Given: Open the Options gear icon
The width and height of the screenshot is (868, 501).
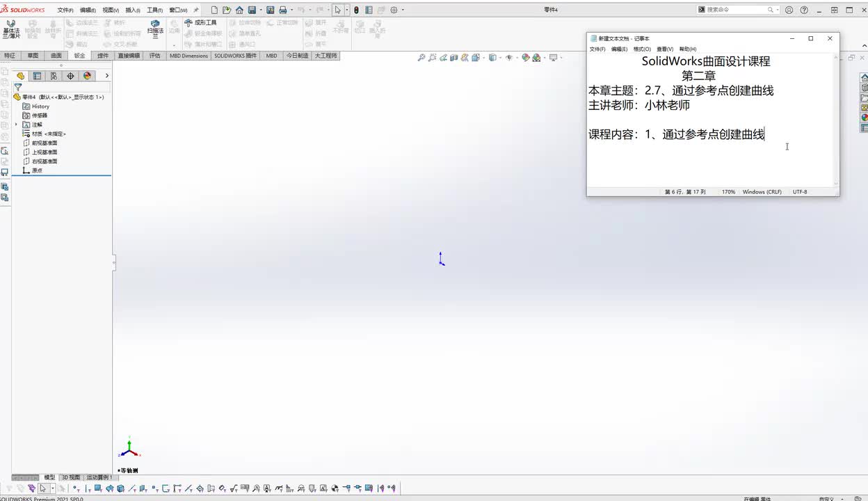Looking at the screenshot, I should (394, 10).
